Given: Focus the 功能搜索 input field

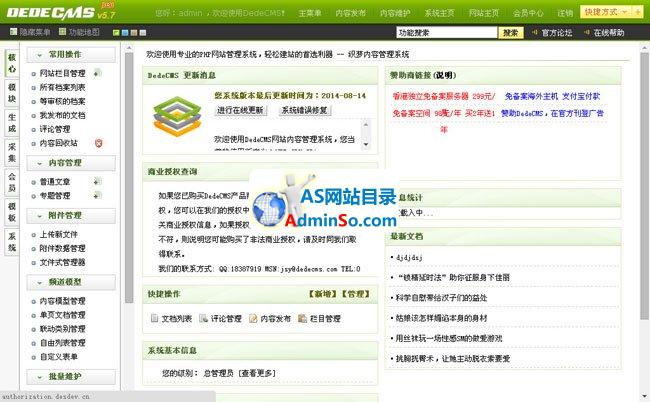Looking at the screenshot, I should tap(446, 32).
